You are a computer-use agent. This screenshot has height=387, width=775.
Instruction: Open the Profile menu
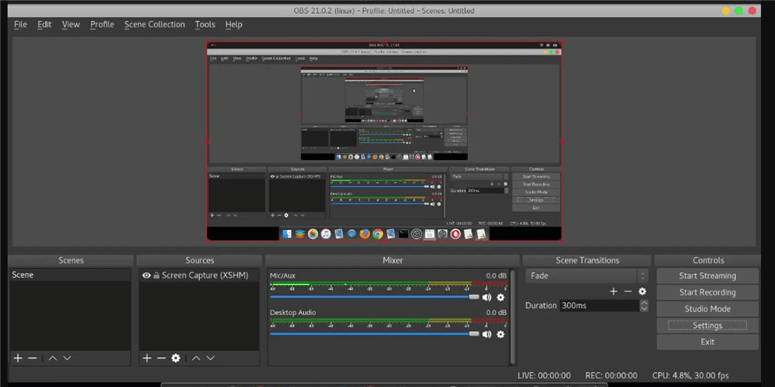click(102, 24)
